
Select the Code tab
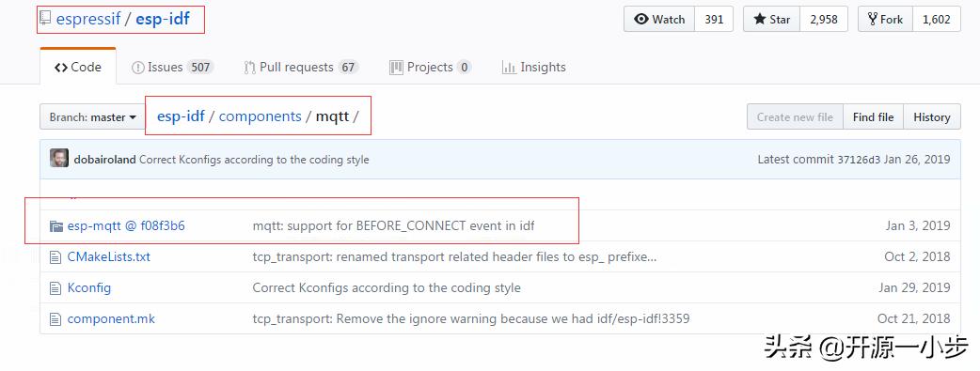77,67
